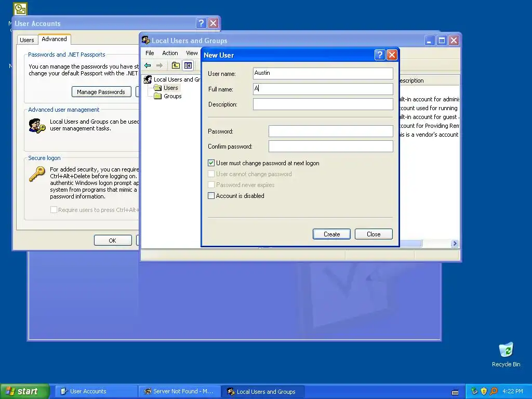Click the security shield tray icon

484,391
